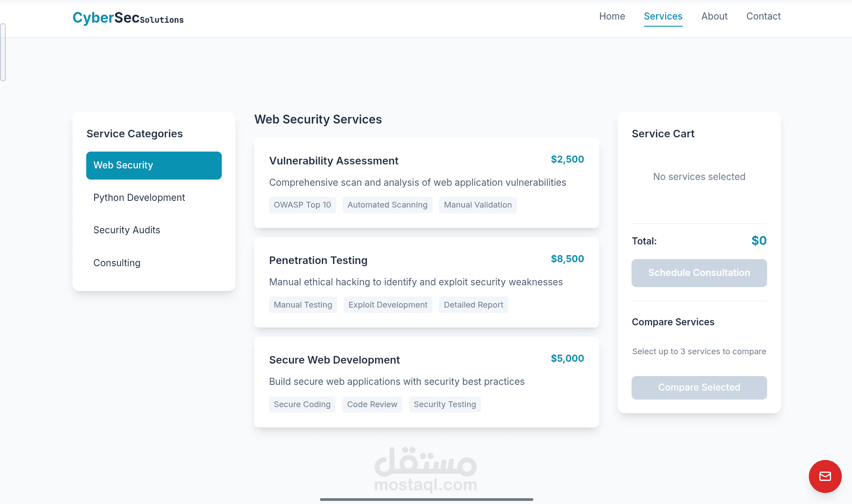Go to the Services nav tab
The height and width of the screenshot is (504, 852).
pos(663,16)
